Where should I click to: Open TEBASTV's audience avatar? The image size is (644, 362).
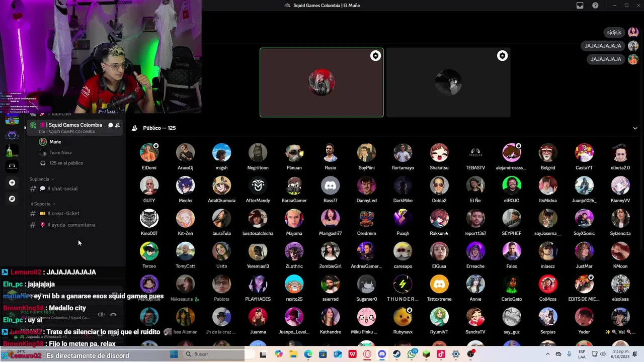point(475,153)
